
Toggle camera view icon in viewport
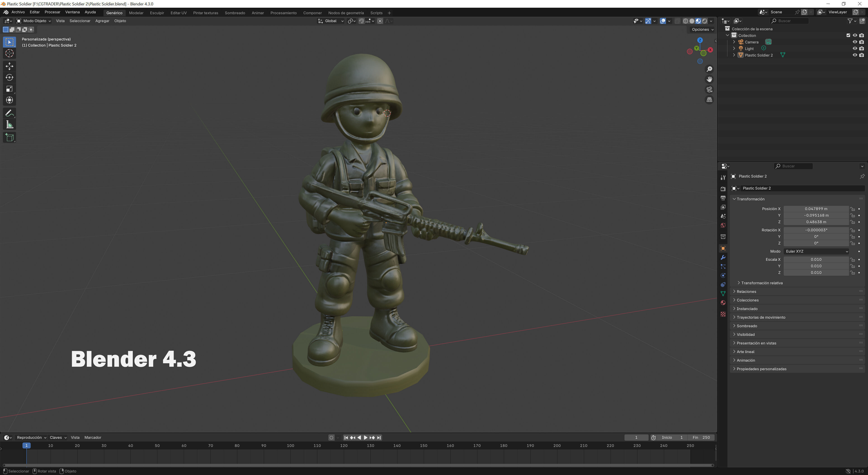709,90
